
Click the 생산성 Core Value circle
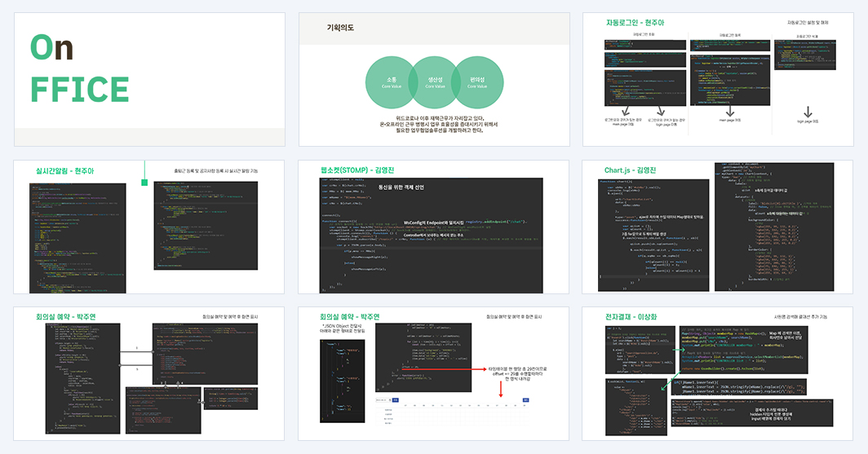[435, 82]
